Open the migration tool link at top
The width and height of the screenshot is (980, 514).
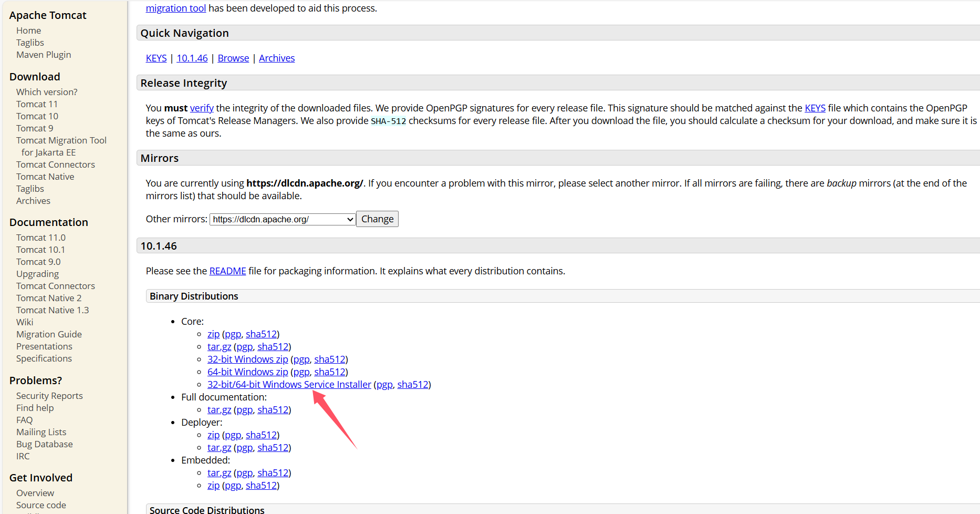pos(175,8)
